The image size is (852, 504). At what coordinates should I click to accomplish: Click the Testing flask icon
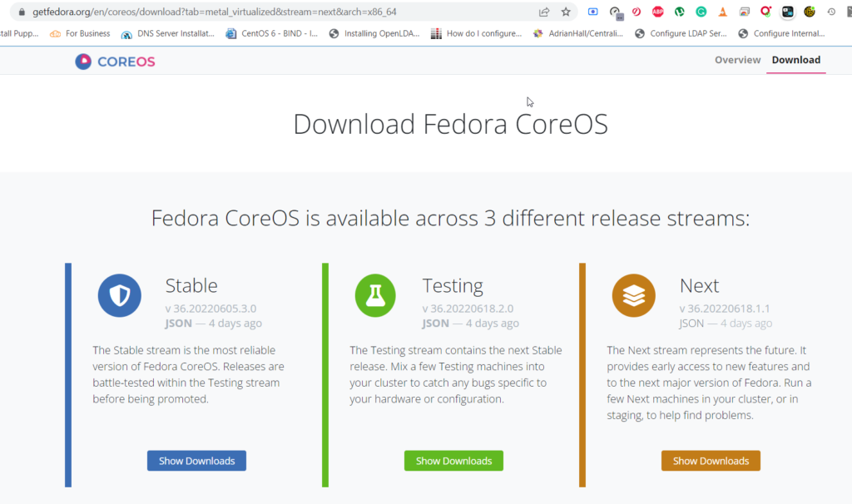point(375,295)
